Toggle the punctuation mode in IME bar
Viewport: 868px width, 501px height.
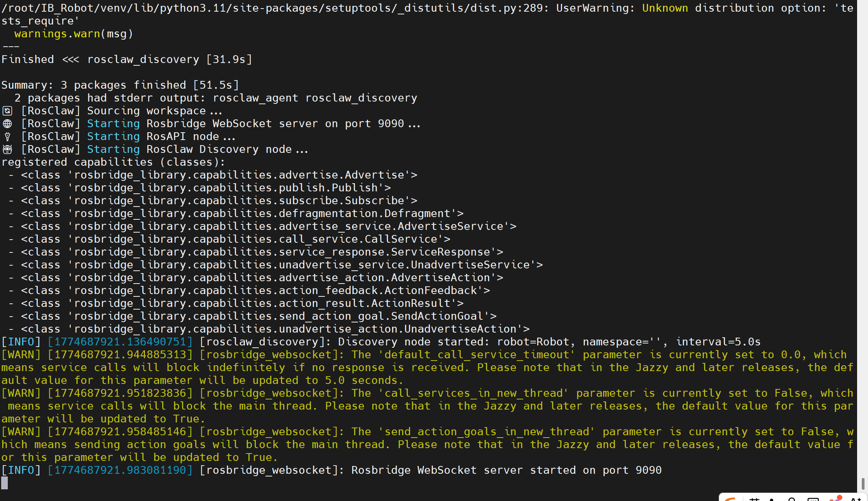pos(772,499)
